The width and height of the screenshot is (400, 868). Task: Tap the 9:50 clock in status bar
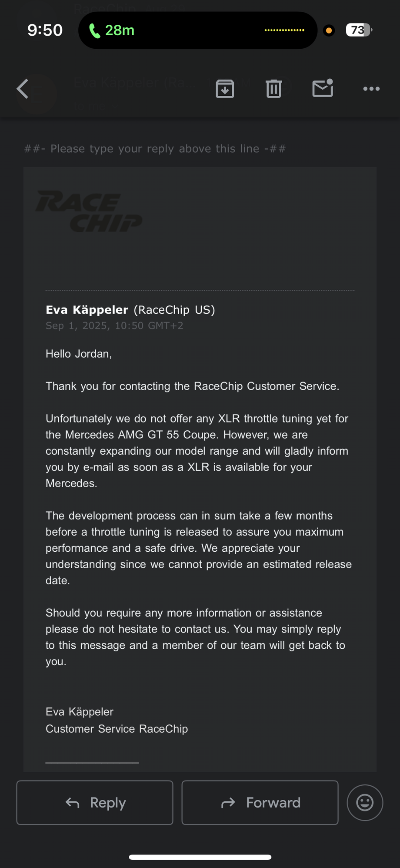click(45, 30)
